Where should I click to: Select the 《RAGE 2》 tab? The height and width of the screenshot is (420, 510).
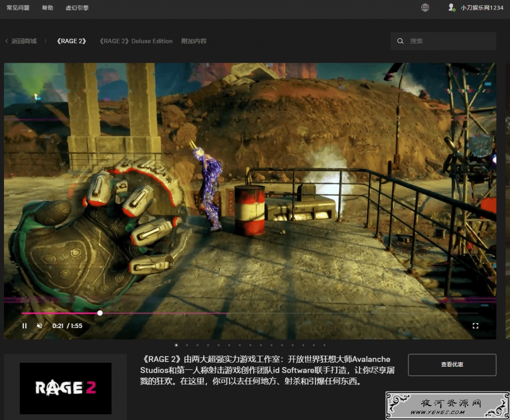point(71,41)
